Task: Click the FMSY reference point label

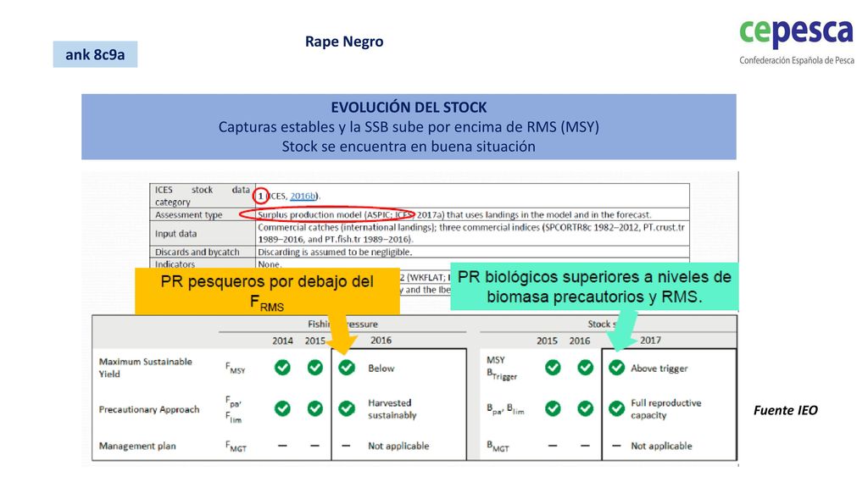Action: click(236, 368)
